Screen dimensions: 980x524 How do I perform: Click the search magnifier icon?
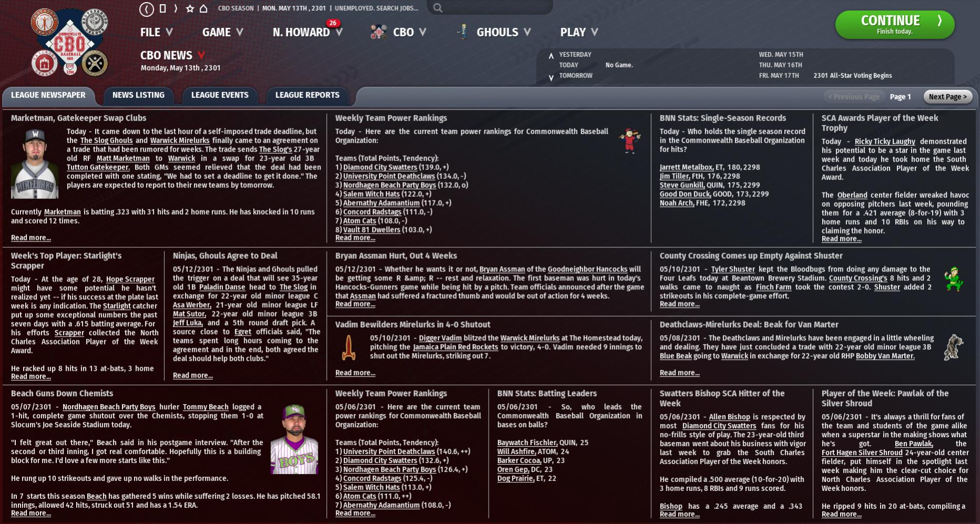pos(438,8)
